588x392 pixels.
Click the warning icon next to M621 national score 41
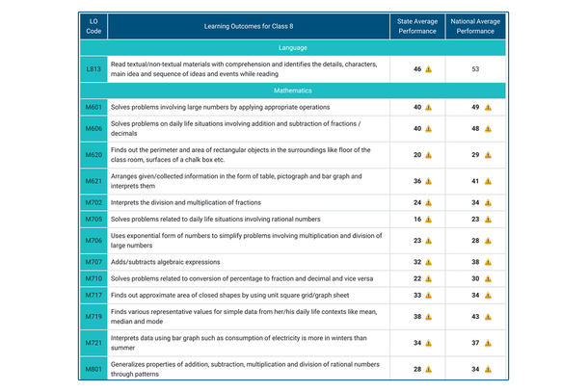pyautogui.click(x=487, y=181)
